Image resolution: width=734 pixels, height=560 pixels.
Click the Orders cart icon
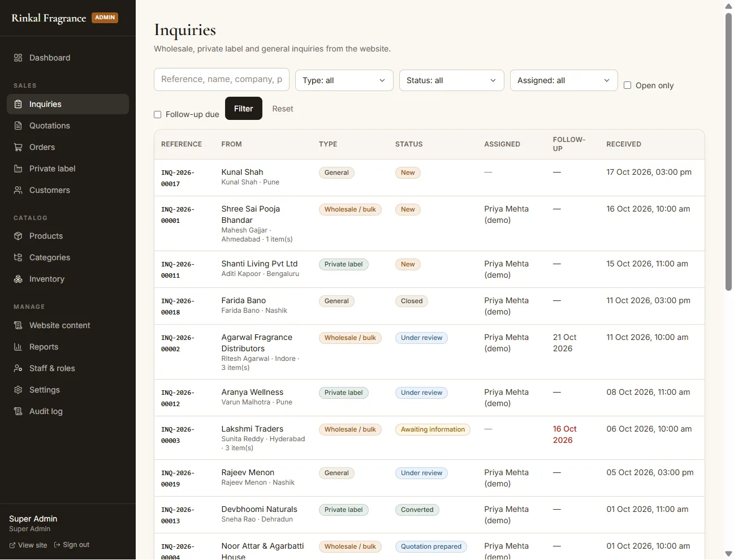click(18, 147)
